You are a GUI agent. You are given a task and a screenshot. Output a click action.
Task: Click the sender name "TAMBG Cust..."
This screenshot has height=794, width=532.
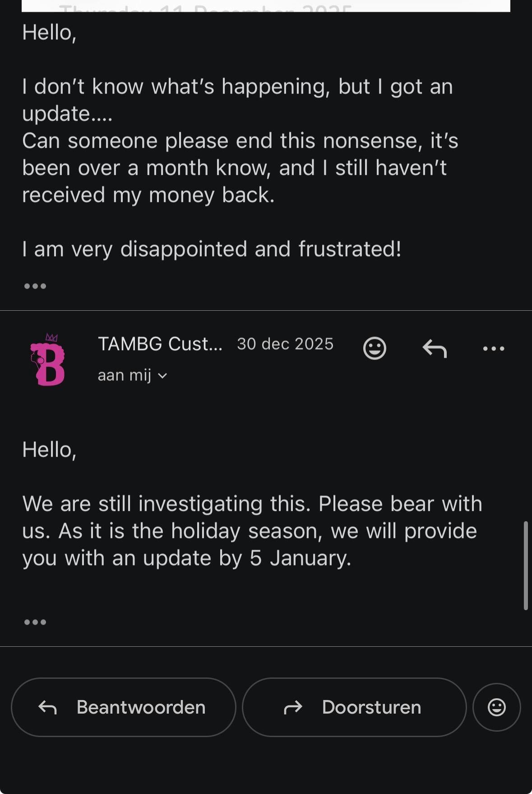[160, 344]
